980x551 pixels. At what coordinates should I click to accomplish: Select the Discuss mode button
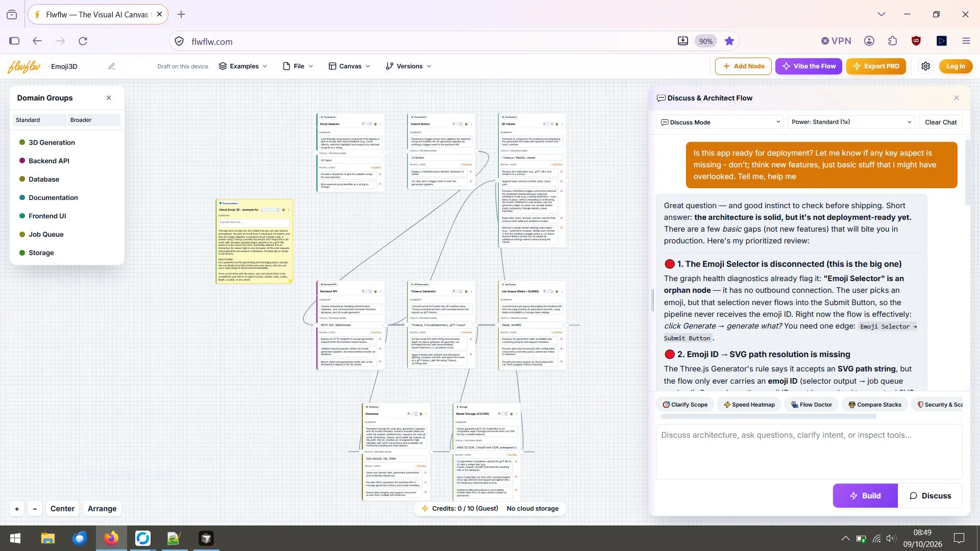(930, 496)
